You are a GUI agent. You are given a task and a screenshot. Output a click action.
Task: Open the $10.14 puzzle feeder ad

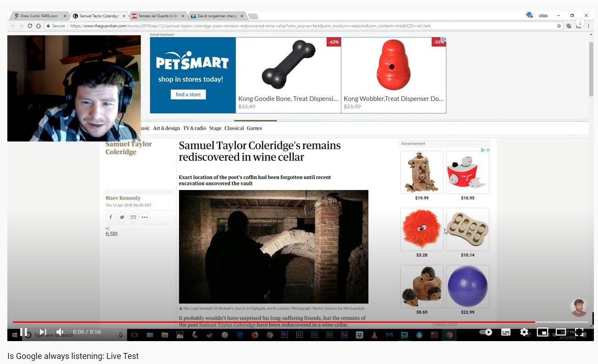point(467,229)
